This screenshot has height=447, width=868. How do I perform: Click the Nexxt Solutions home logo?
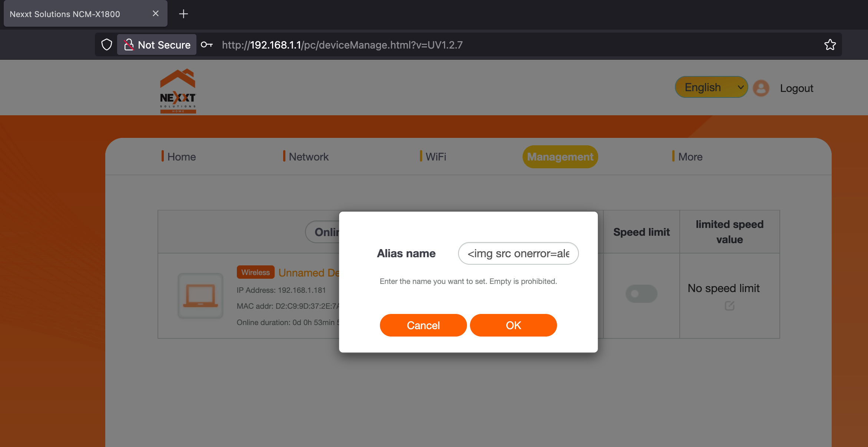pos(178,91)
